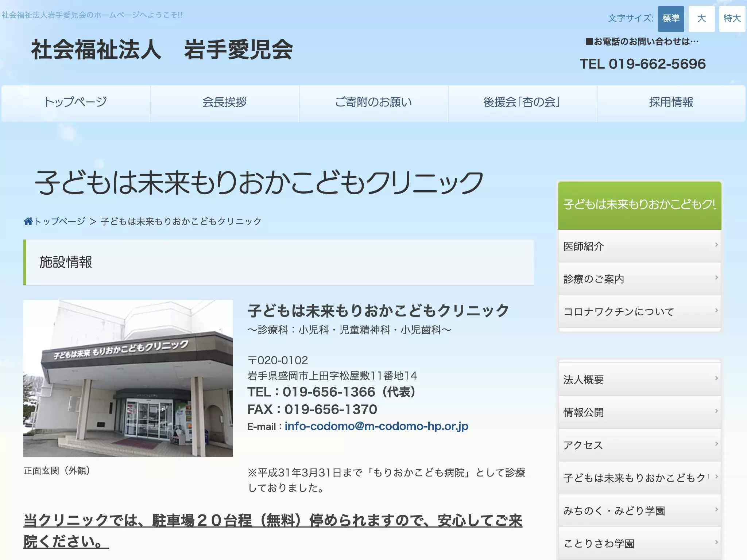Open the トップページ navigation tab
Screen dimensions: 747x560
[x=76, y=103]
